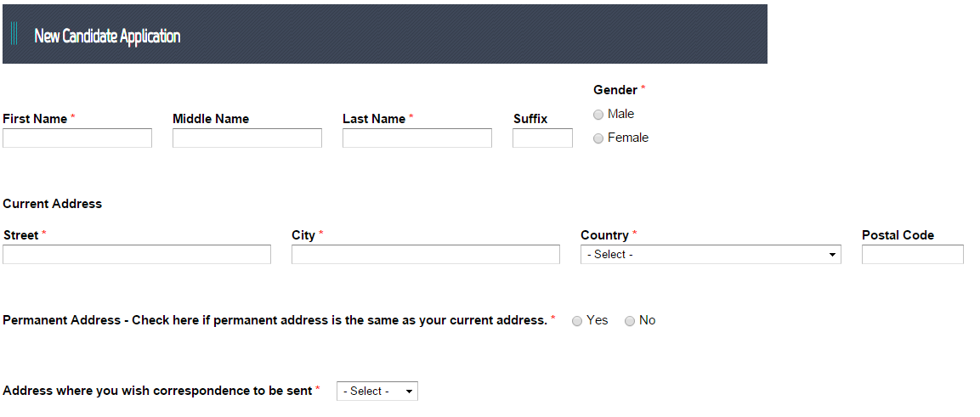The image size is (980, 417).
Task: Click the Street address input field
Action: (x=137, y=255)
